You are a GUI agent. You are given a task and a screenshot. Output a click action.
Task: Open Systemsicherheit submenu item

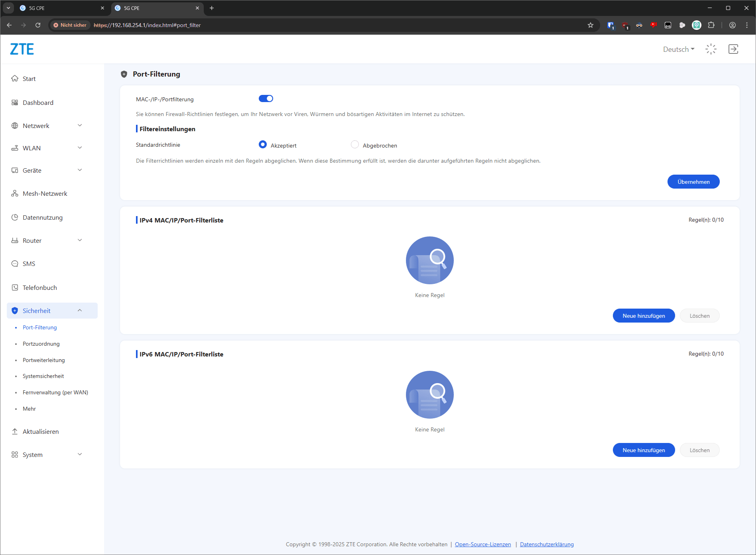43,376
